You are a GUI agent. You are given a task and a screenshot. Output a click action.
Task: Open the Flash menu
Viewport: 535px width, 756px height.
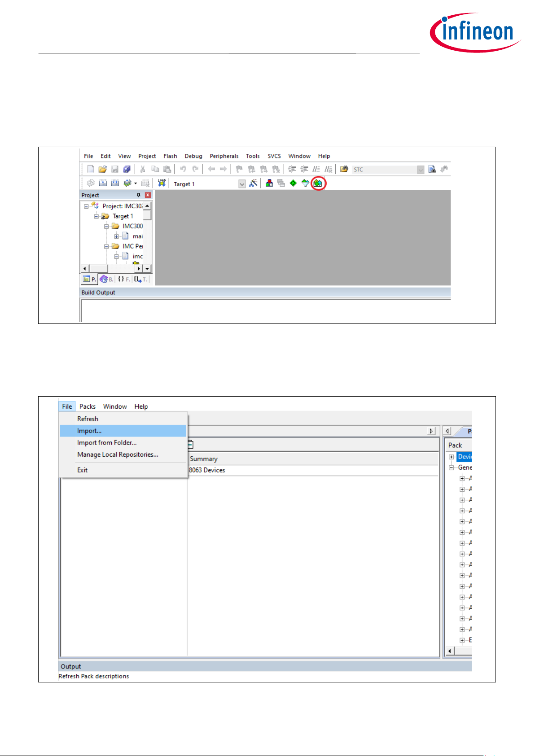(x=170, y=156)
